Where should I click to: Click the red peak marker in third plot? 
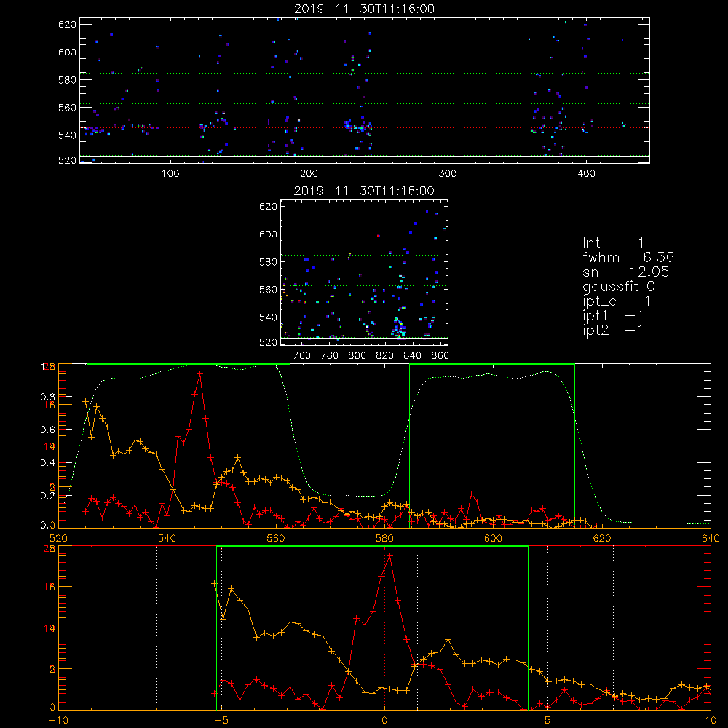pyautogui.click(x=199, y=373)
